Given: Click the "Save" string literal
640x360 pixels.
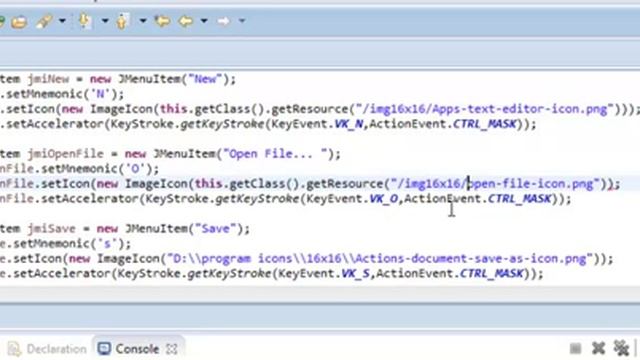Looking at the screenshot, I should tap(216, 229).
